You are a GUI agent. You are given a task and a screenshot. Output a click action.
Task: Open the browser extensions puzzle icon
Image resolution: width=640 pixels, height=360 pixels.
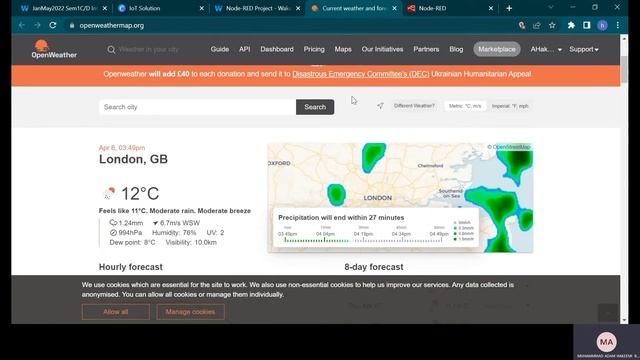pos(571,25)
